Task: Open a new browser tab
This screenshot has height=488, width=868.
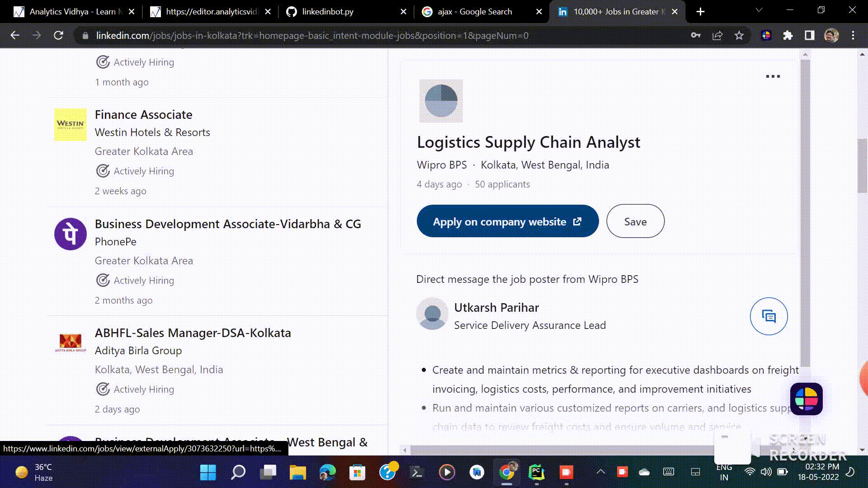Action: pyautogui.click(x=700, y=12)
